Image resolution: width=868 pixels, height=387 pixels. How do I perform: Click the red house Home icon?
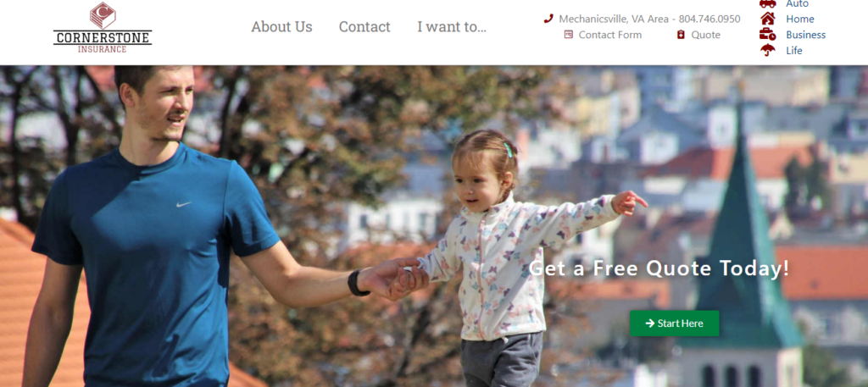(768, 19)
